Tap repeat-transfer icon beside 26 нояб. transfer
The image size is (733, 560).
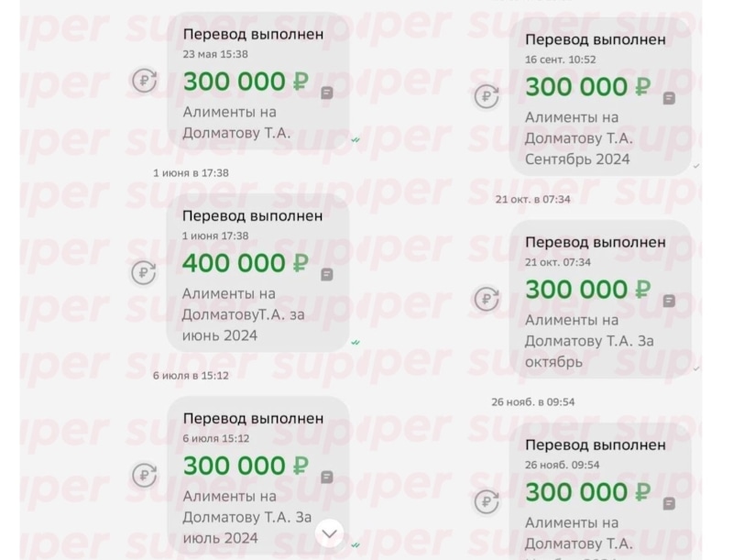(487, 501)
